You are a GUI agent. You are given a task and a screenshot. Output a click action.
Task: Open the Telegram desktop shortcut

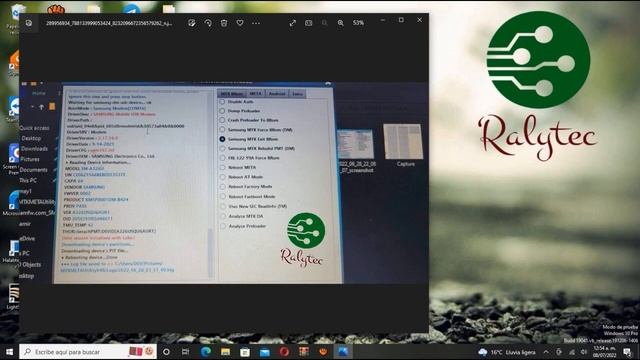(x=131, y=8)
